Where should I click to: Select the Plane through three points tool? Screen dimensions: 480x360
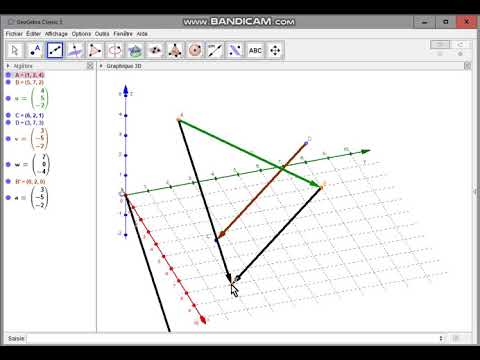155,51
